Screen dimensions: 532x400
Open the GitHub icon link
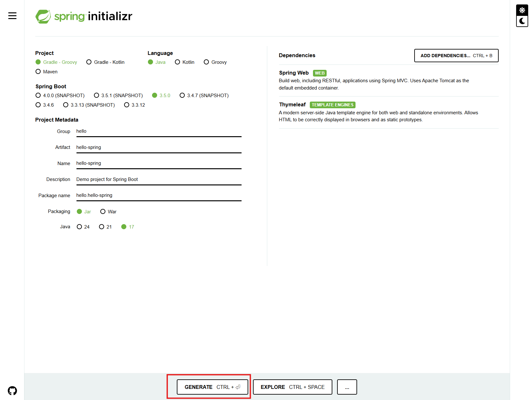point(12,390)
